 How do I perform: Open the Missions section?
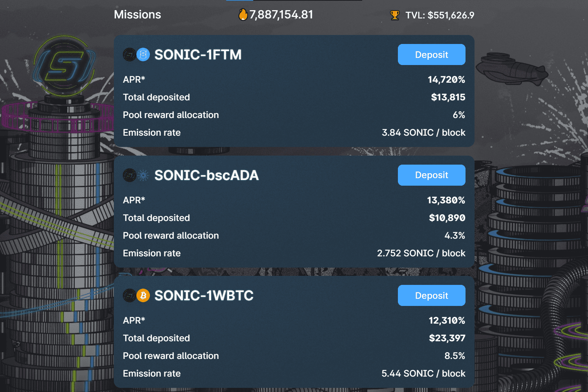137,15
